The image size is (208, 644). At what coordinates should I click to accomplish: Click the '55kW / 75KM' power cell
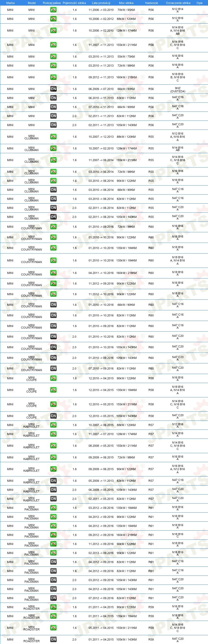[x=126, y=57]
